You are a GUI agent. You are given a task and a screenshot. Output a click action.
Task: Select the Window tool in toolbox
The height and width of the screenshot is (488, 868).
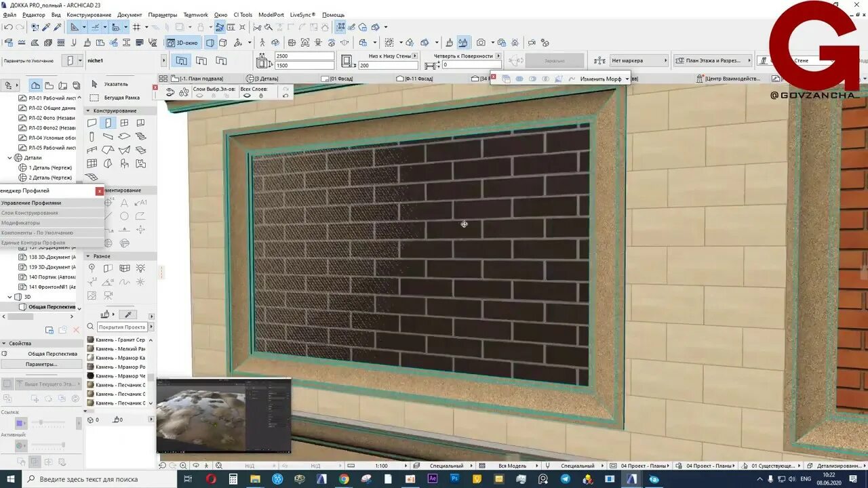coord(124,123)
